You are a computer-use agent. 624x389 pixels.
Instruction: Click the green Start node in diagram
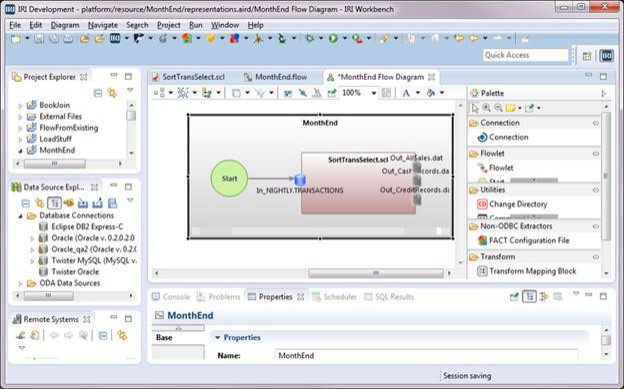pyautogui.click(x=229, y=178)
